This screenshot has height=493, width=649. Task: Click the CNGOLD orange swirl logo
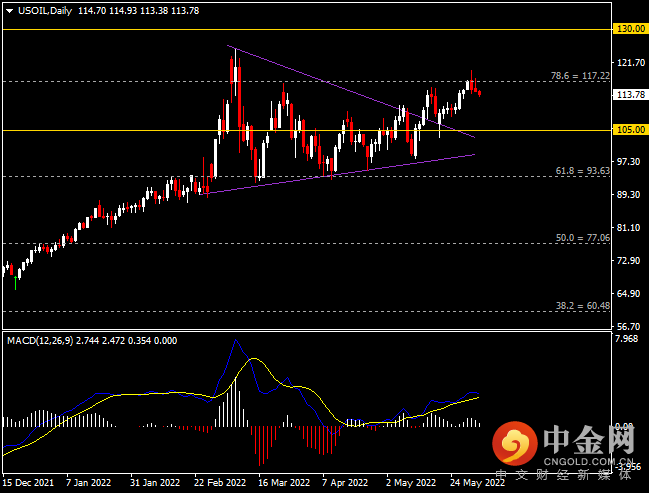pos(514,443)
